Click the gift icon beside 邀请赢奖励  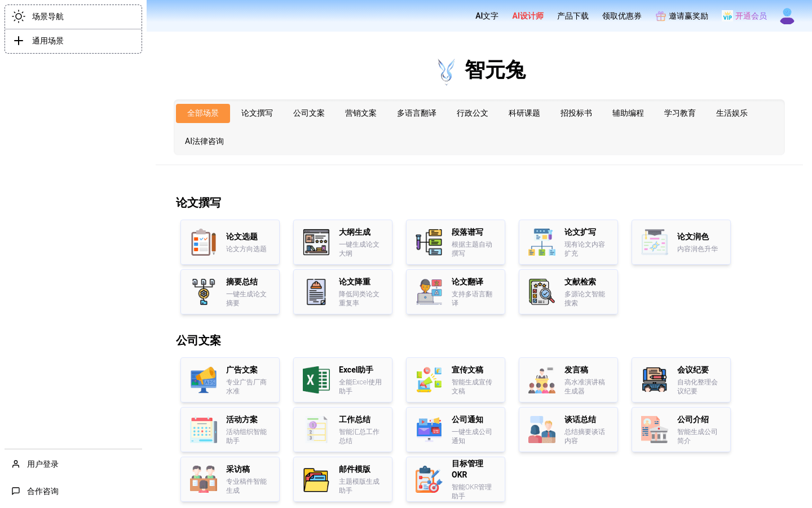tap(660, 16)
